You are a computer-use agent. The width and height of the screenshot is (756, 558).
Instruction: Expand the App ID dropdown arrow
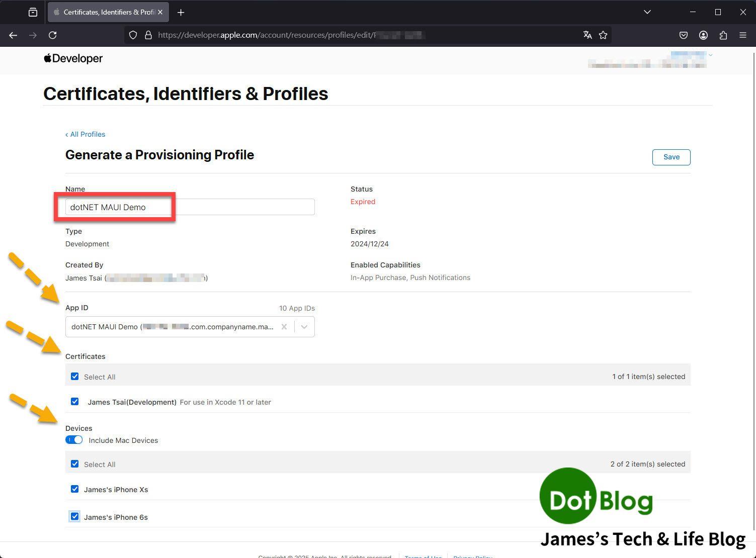(x=304, y=327)
